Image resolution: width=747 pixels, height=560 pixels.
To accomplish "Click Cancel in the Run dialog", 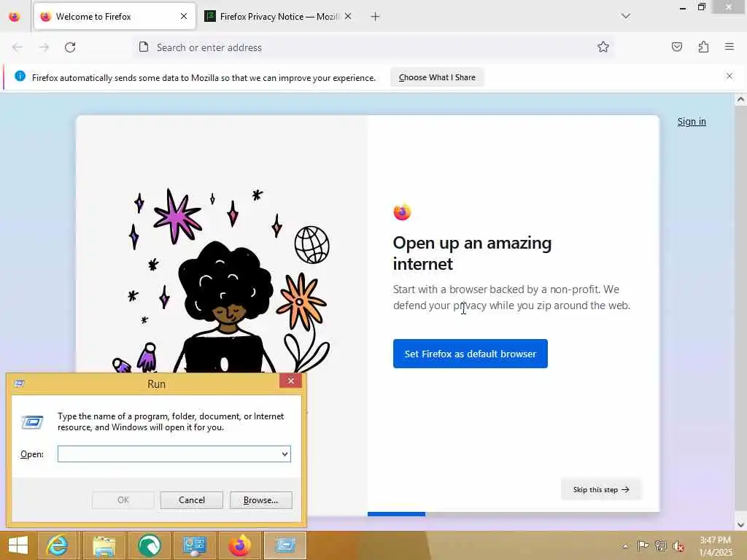I will point(192,500).
